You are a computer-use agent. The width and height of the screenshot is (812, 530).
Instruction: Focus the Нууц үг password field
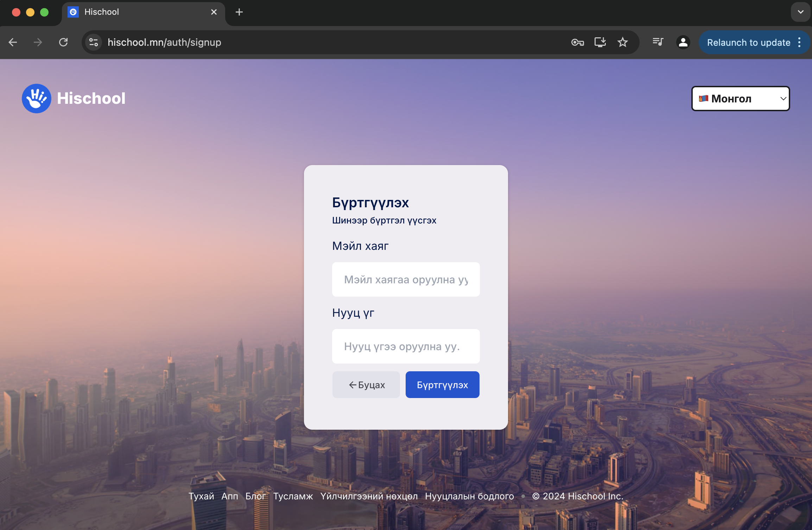[406, 346]
